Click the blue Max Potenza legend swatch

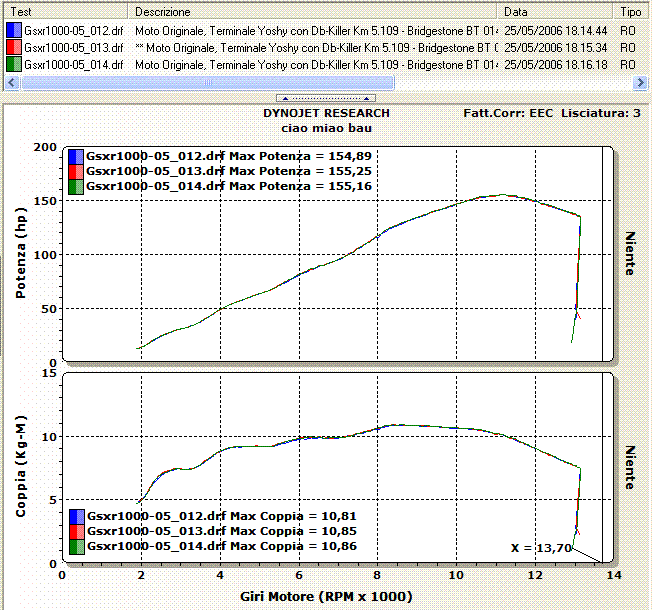[77, 156]
